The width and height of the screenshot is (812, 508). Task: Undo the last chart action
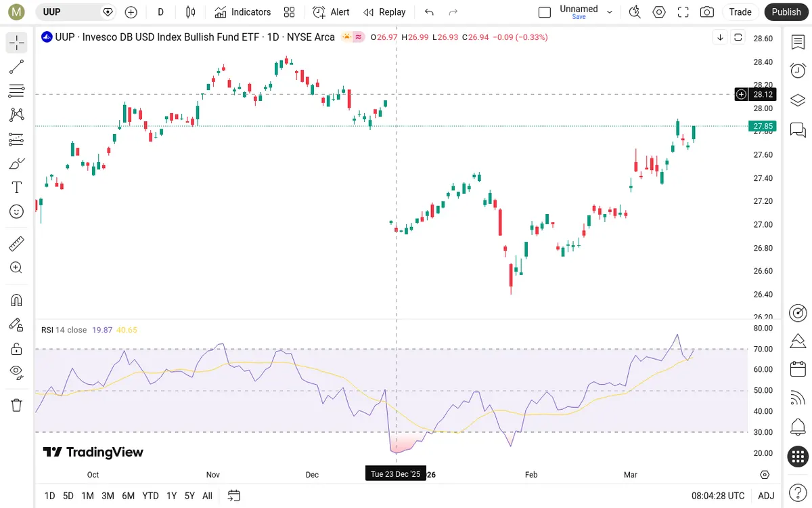tap(429, 12)
